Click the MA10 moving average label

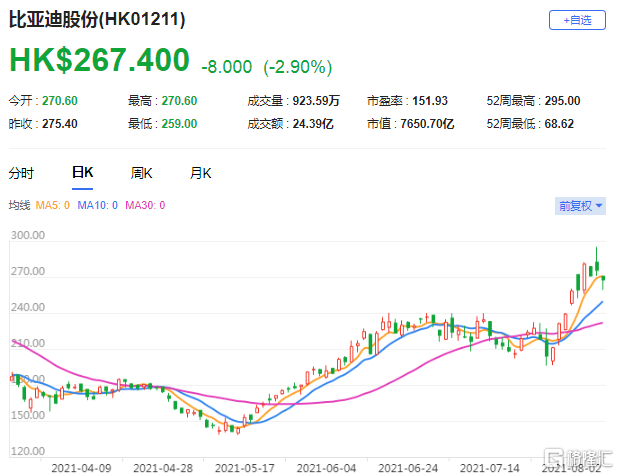coord(98,205)
